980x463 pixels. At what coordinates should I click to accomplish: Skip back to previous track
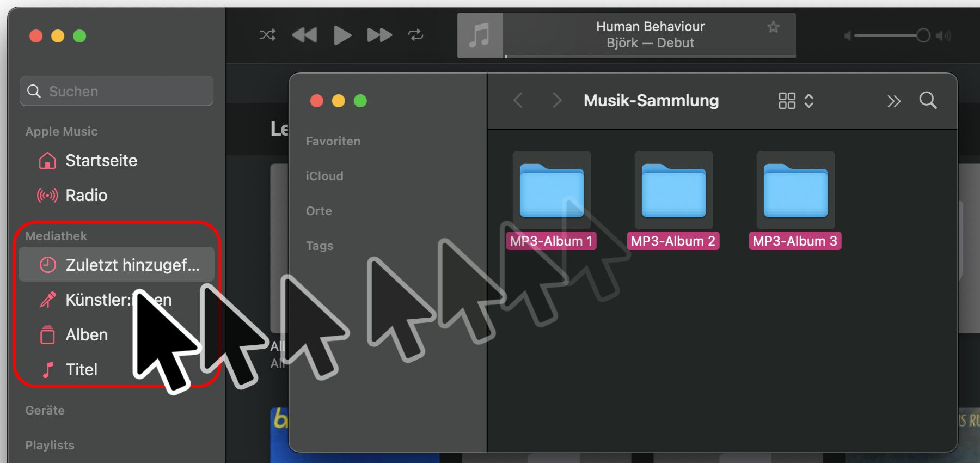click(x=304, y=35)
